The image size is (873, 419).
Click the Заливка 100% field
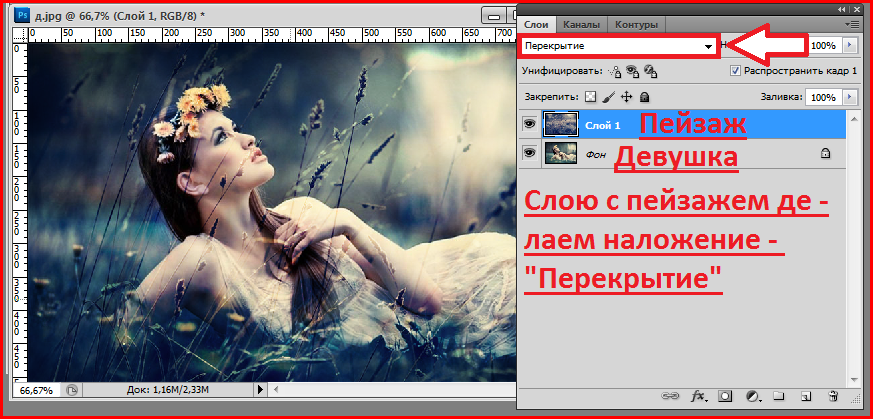point(823,97)
